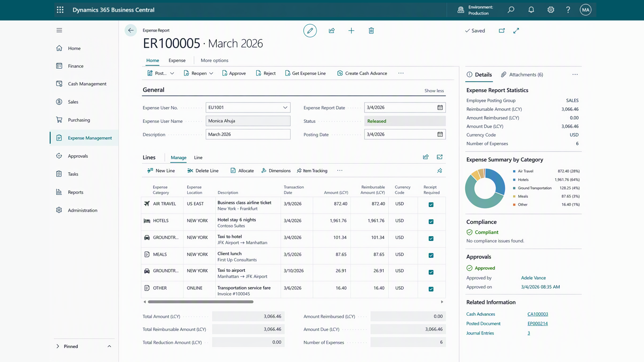
Task: Click Get Expense Line
Action: 305,73
